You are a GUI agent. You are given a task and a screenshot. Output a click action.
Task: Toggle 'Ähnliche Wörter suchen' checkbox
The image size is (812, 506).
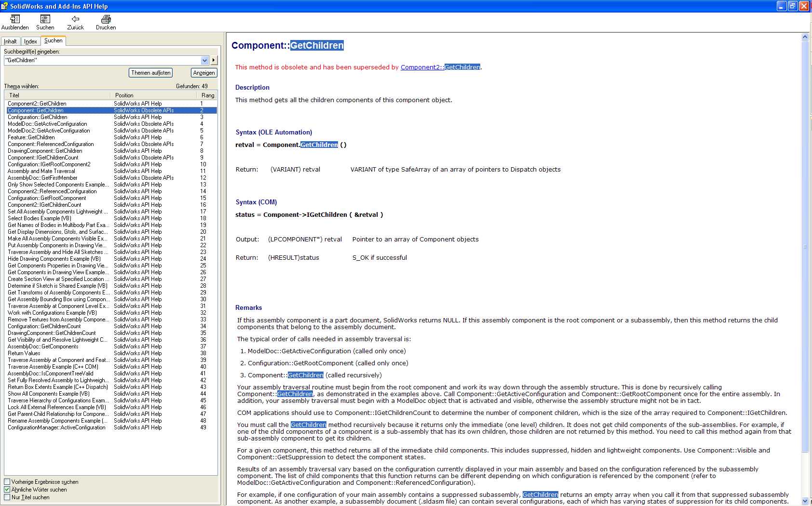(7, 489)
